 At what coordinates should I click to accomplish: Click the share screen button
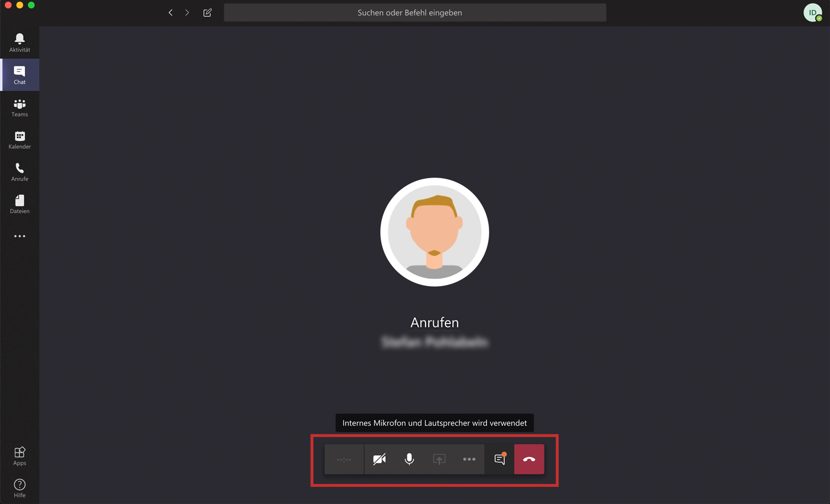[x=439, y=459]
